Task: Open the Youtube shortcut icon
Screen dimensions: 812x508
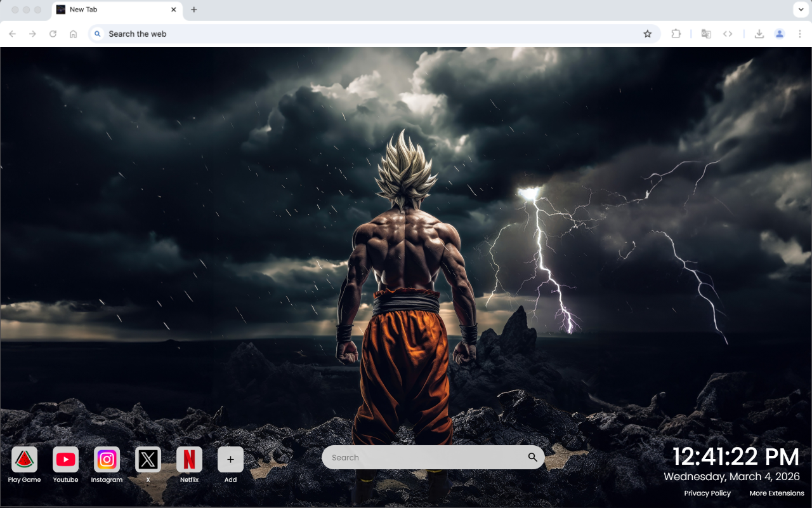Action: click(65, 460)
